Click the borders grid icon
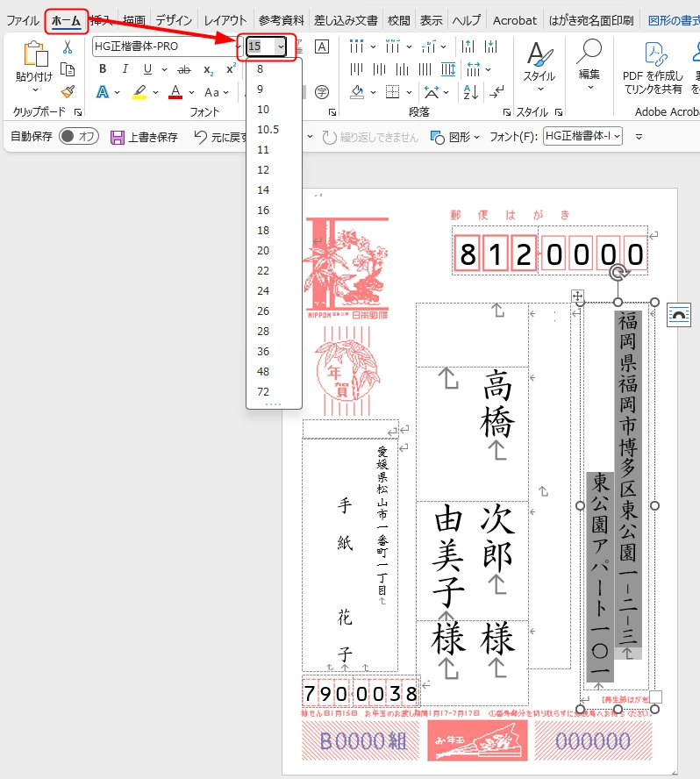 (x=392, y=92)
